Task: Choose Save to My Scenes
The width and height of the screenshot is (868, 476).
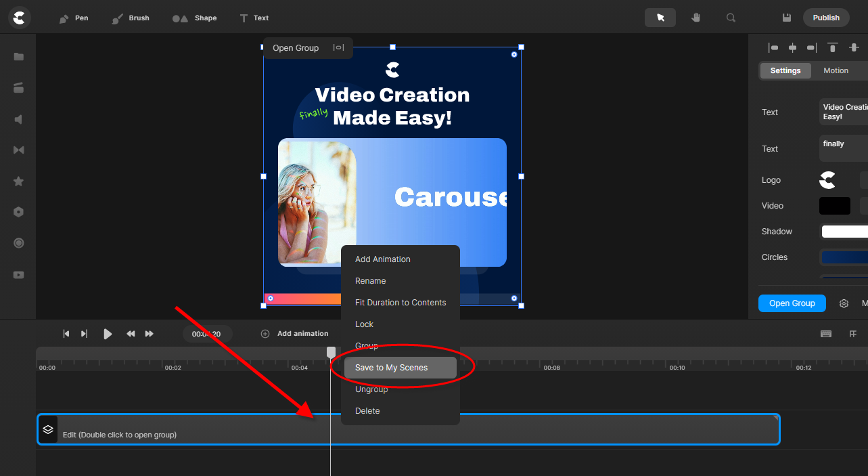Action: coord(401,368)
